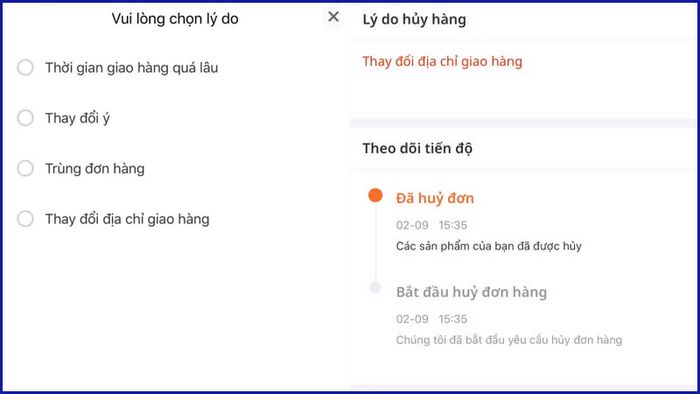Click Các sản phẩm của bạn đã được hủy
Viewport: 700px width, 394px height.
(x=489, y=246)
